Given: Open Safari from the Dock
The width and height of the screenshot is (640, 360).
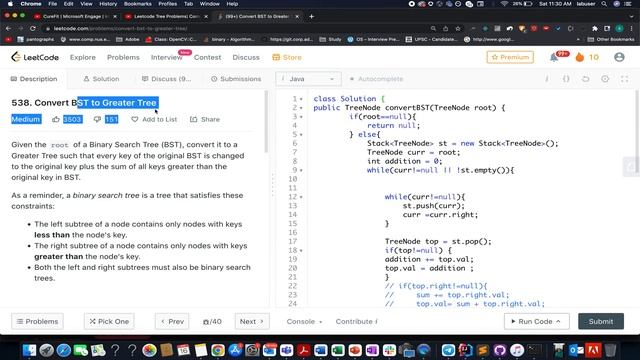Looking at the screenshot, I should [64, 350].
